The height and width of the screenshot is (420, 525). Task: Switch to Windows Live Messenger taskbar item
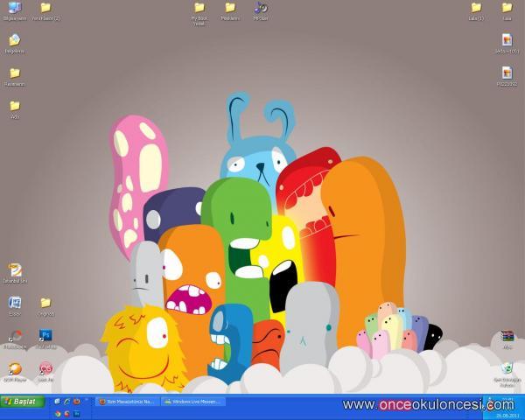click(x=193, y=402)
